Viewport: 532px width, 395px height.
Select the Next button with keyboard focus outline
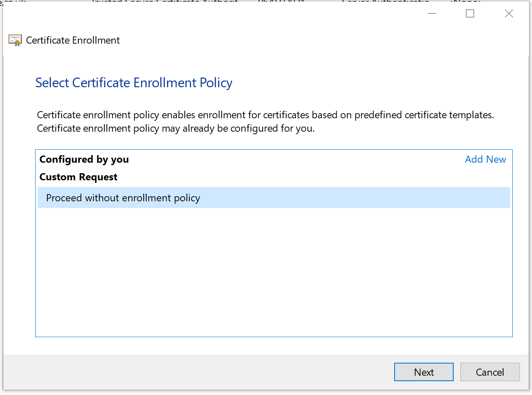[x=424, y=372]
